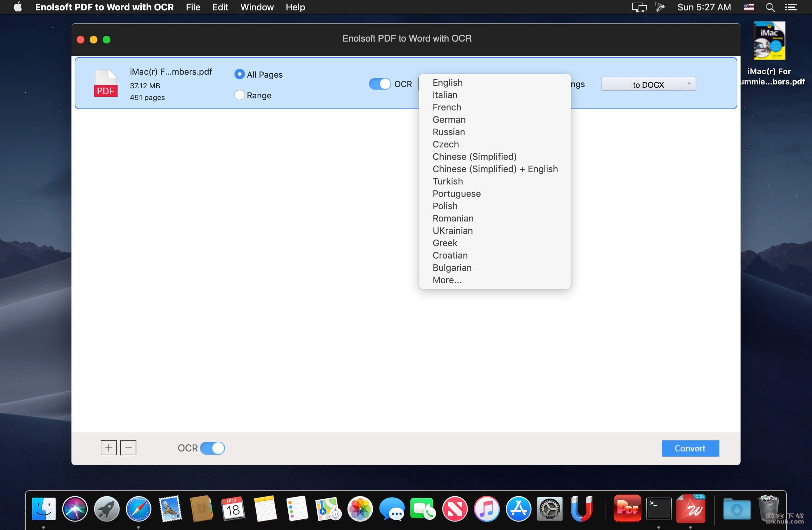Toggle the OCR switch in the file row

pyautogui.click(x=380, y=84)
